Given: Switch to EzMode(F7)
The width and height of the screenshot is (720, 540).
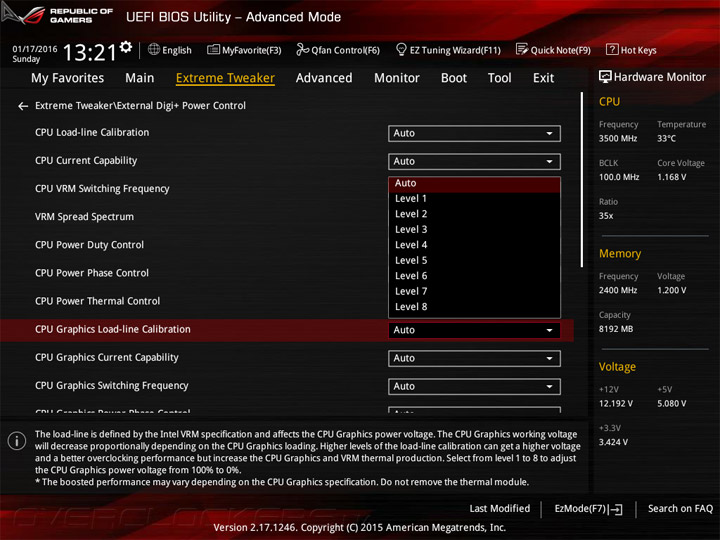Looking at the screenshot, I should (x=588, y=508).
